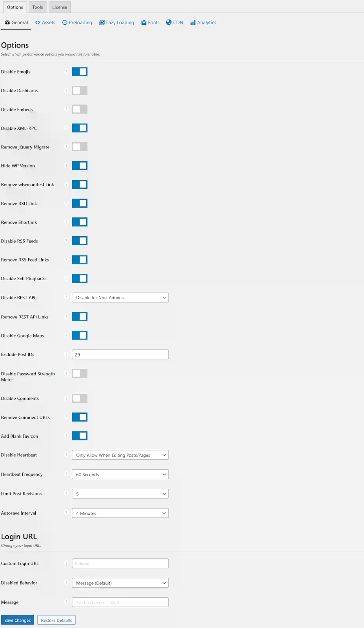This screenshot has height=628, width=364.
Task: Click help icon beside Remove REST API Links
Action: point(66,316)
